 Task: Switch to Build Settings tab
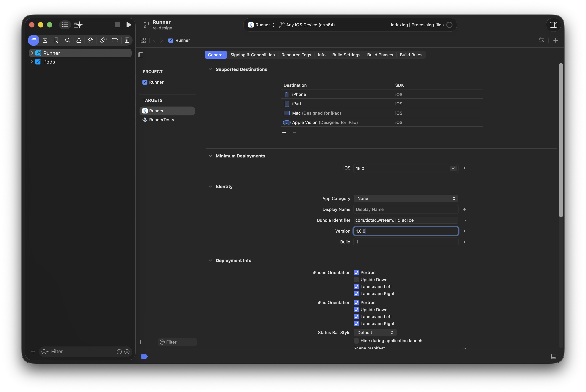pyautogui.click(x=346, y=55)
